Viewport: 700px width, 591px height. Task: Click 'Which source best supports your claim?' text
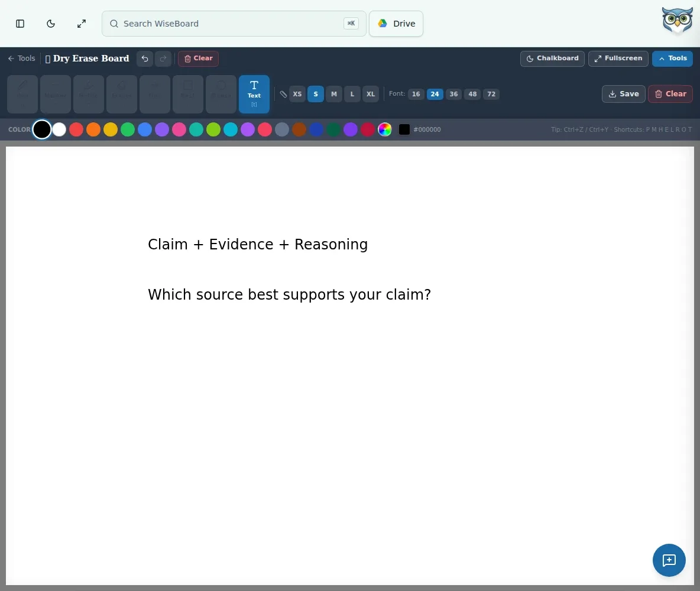[289, 294]
